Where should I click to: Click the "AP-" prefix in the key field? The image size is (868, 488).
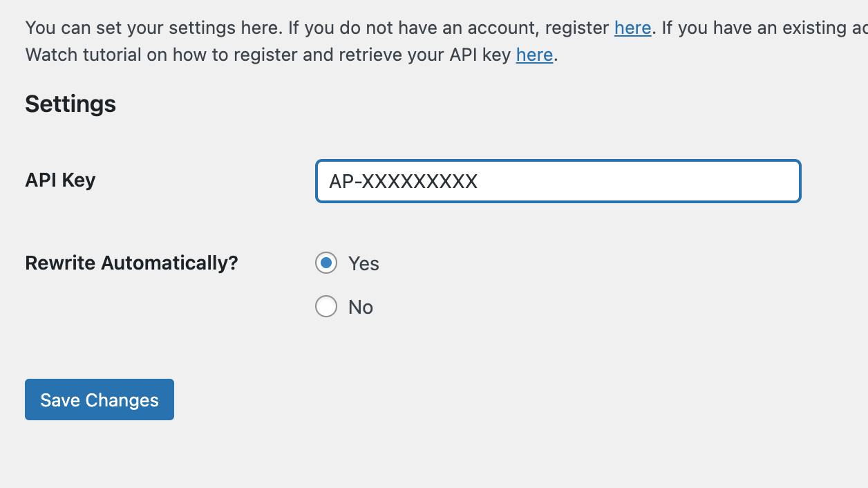(345, 181)
